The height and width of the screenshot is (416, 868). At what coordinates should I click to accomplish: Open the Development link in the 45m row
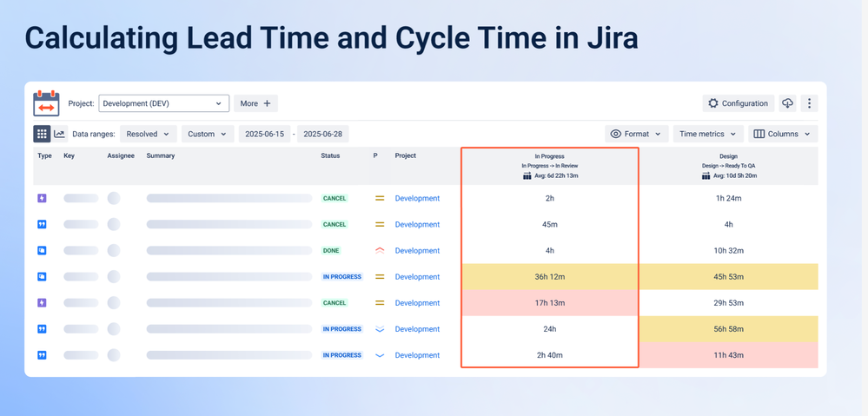[417, 224]
